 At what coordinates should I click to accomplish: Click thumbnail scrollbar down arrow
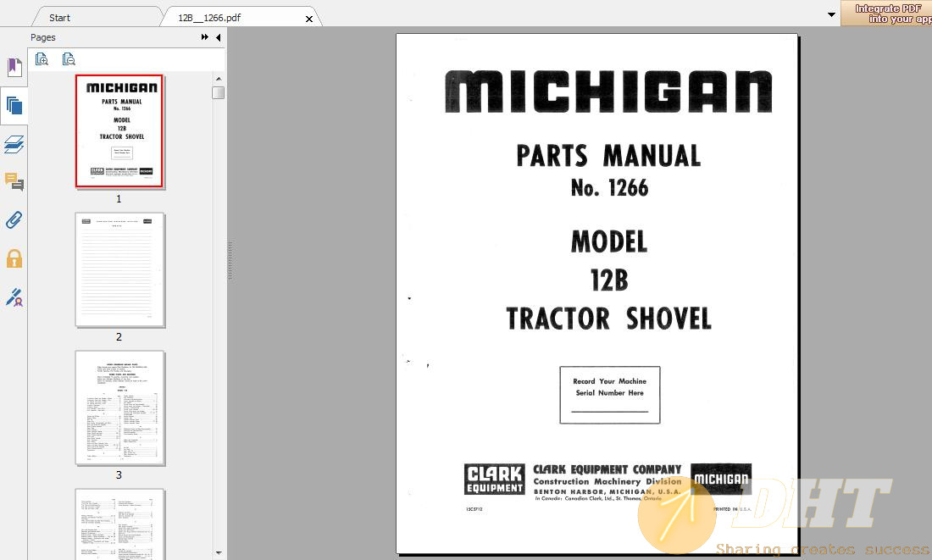pos(218,553)
